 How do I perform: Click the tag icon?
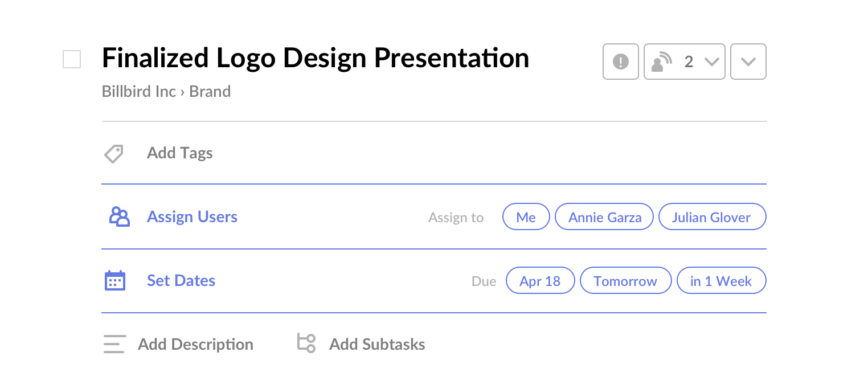pos(113,153)
